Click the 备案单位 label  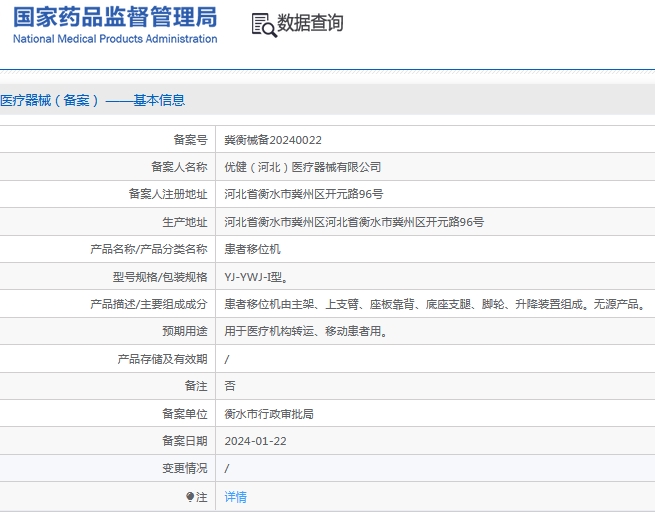185,414
